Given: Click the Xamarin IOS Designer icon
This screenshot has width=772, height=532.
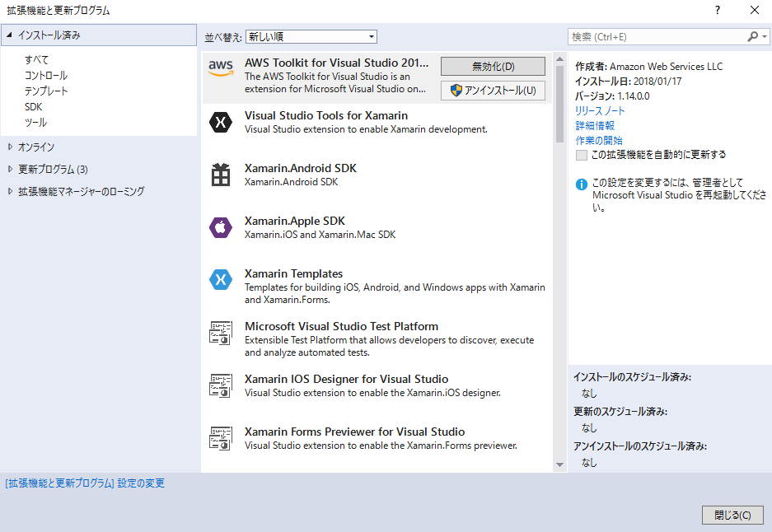Looking at the screenshot, I should [221, 385].
